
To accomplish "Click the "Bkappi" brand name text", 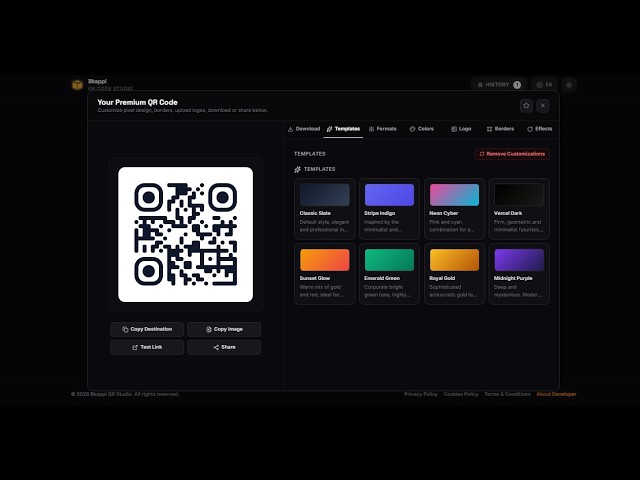I will point(97,81).
